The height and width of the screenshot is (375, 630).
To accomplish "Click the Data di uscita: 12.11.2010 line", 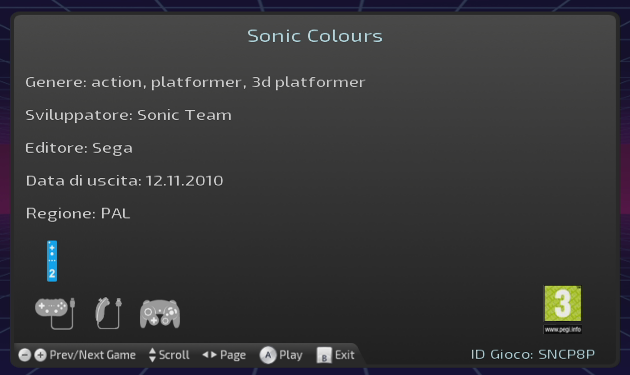I will pos(125,181).
